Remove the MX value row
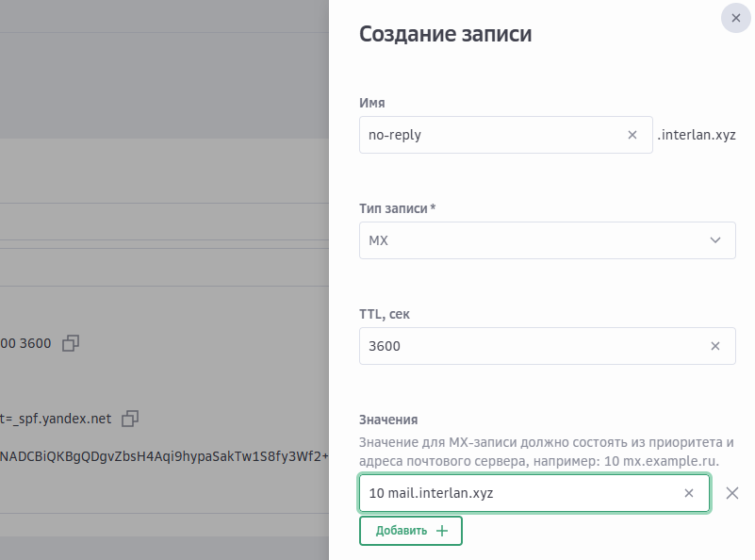 pos(732,493)
